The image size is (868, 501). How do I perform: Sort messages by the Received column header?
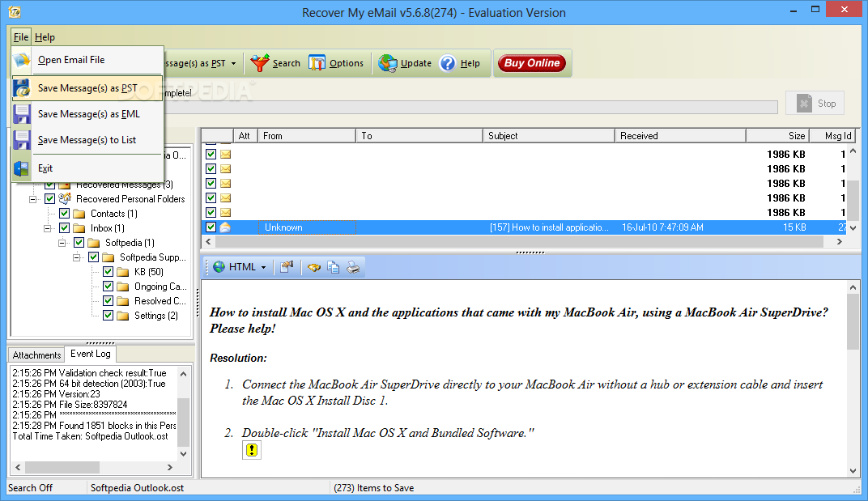(680, 136)
